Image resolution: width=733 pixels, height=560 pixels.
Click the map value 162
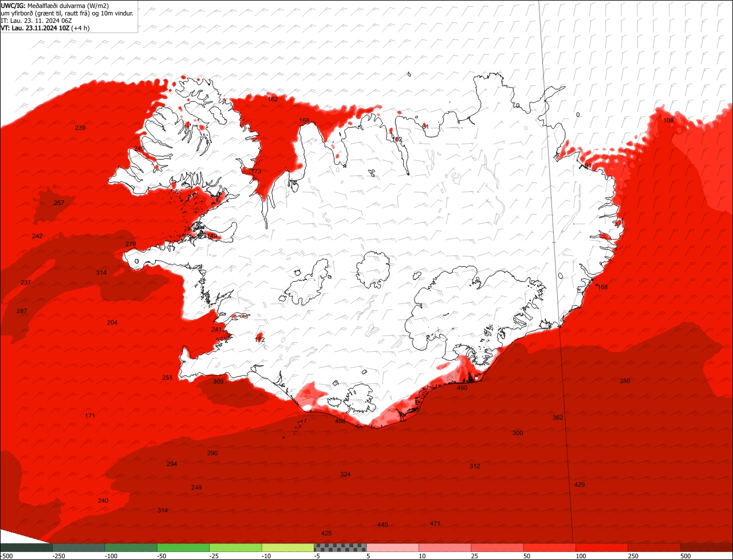pos(273,99)
